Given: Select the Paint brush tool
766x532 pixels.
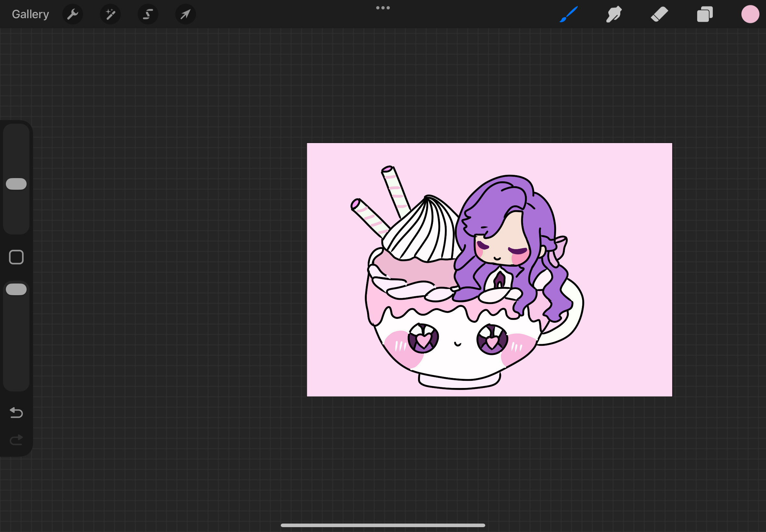Looking at the screenshot, I should 568,14.
